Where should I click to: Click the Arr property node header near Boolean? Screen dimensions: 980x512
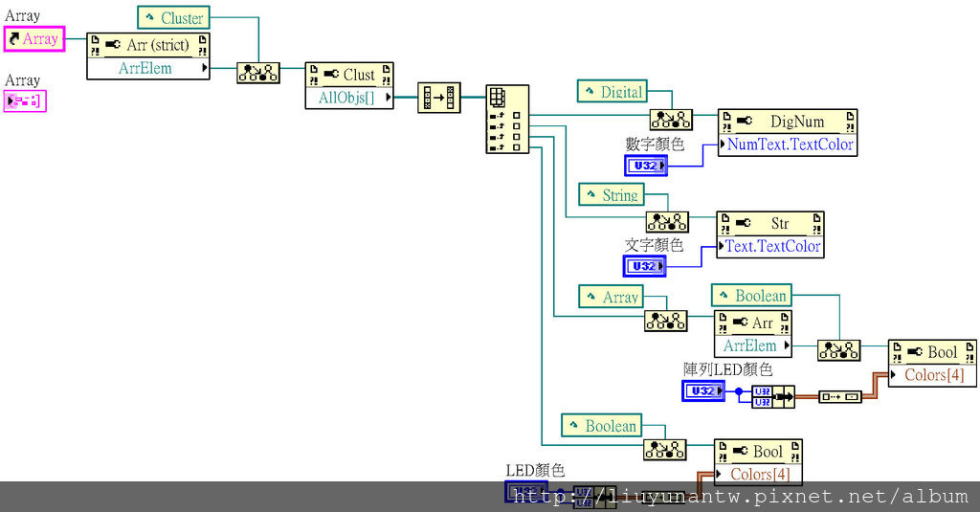click(753, 323)
